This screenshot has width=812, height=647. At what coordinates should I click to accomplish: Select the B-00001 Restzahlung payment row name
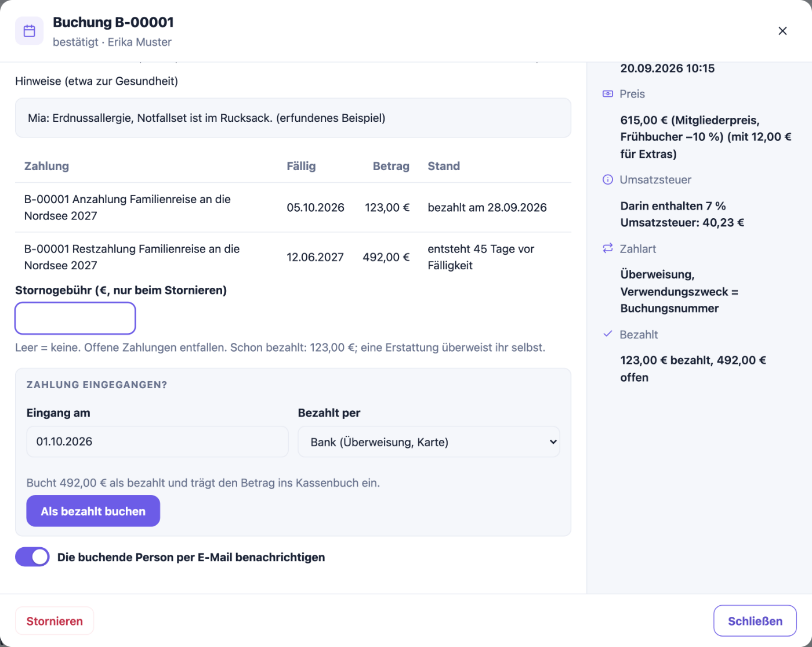pyautogui.click(x=132, y=257)
